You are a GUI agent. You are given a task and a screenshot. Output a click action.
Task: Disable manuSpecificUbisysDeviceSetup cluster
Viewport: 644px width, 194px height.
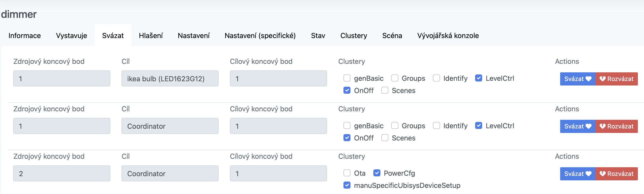pos(347,185)
